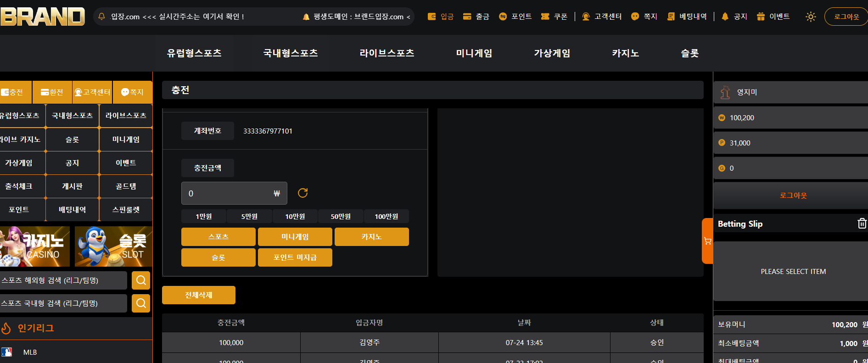The height and width of the screenshot is (363, 868).
Task: Open the 카지노 CASINO banner thumbnail
Action: click(x=34, y=246)
